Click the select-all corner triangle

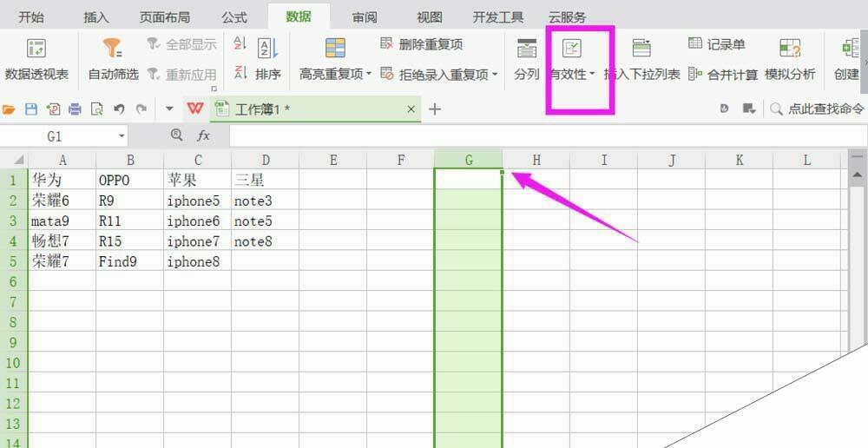[18, 160]
